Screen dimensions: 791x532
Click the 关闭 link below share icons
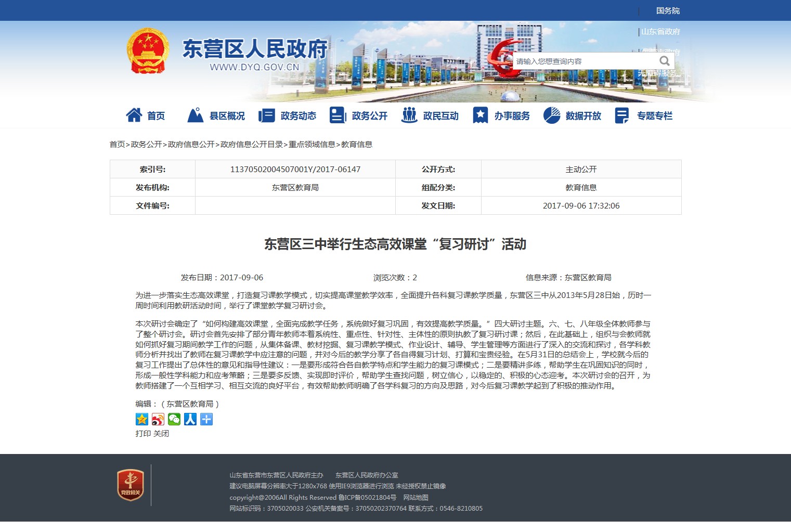(161, 433)
